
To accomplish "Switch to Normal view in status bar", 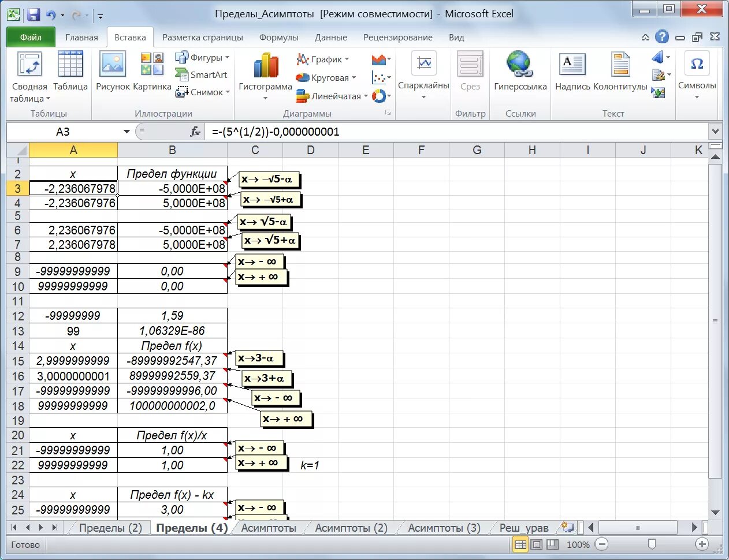I will (520, 544).
